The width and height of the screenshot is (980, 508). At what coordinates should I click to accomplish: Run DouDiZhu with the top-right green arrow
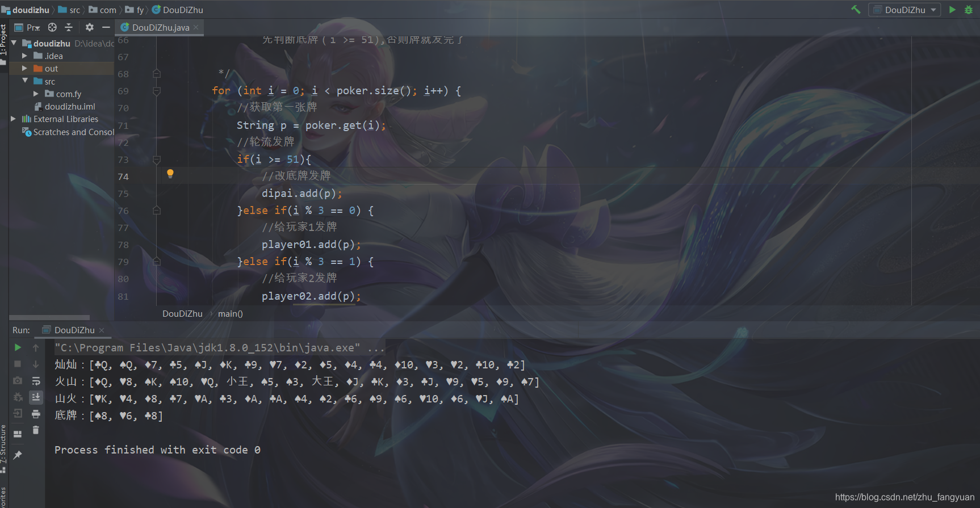coord(952,10)
